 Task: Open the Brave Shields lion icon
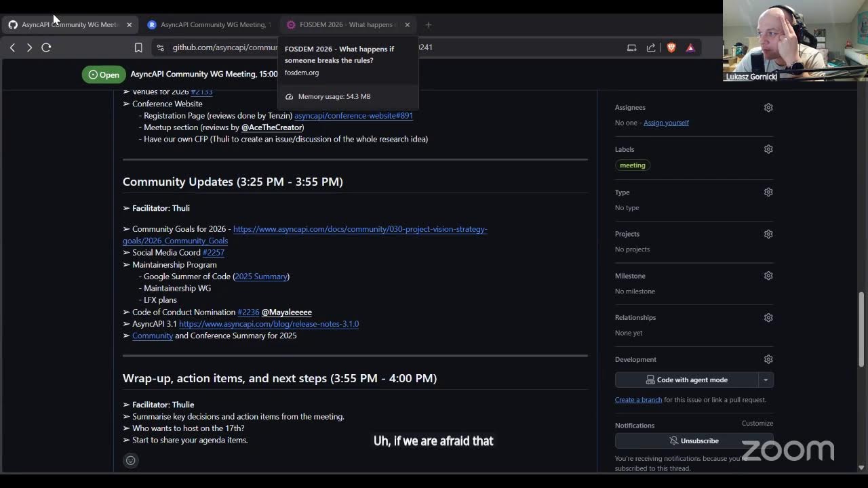671,47
